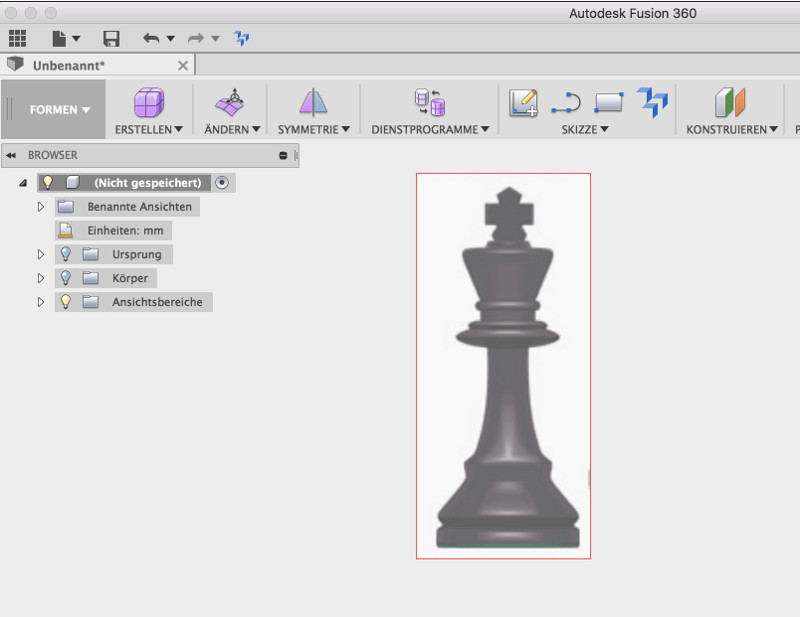
Task: Click the chess king model in canvas
Action: click(x=505, y=400)
